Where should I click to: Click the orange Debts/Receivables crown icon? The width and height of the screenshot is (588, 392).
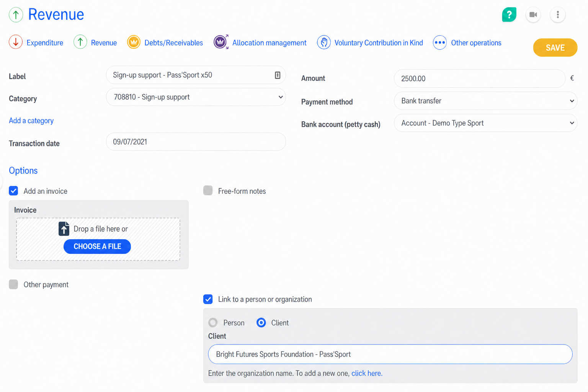[134, 42]
